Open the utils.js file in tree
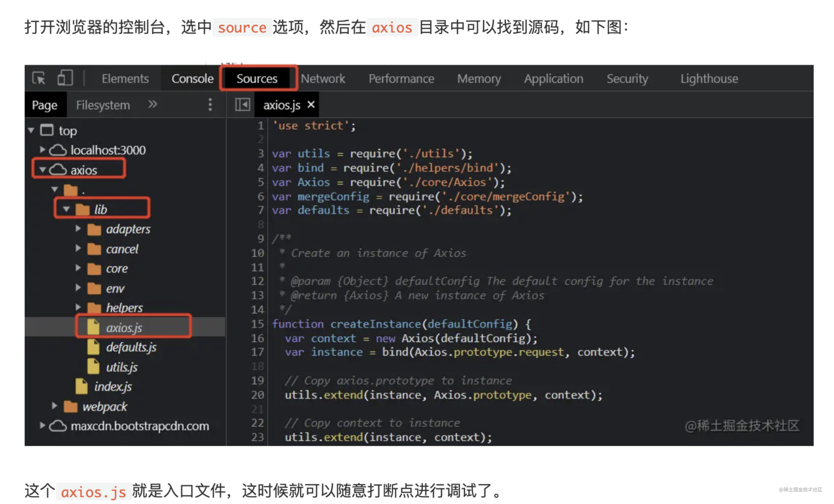 coord(121,367)
